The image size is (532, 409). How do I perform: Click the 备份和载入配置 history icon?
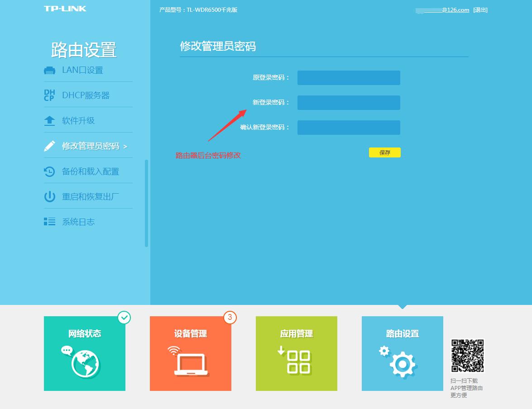49,171
